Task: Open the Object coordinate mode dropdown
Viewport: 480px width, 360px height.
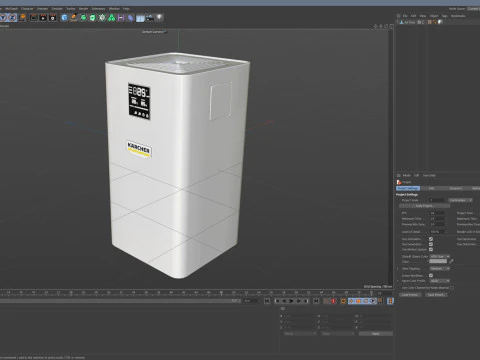Action: pos(299,334)
